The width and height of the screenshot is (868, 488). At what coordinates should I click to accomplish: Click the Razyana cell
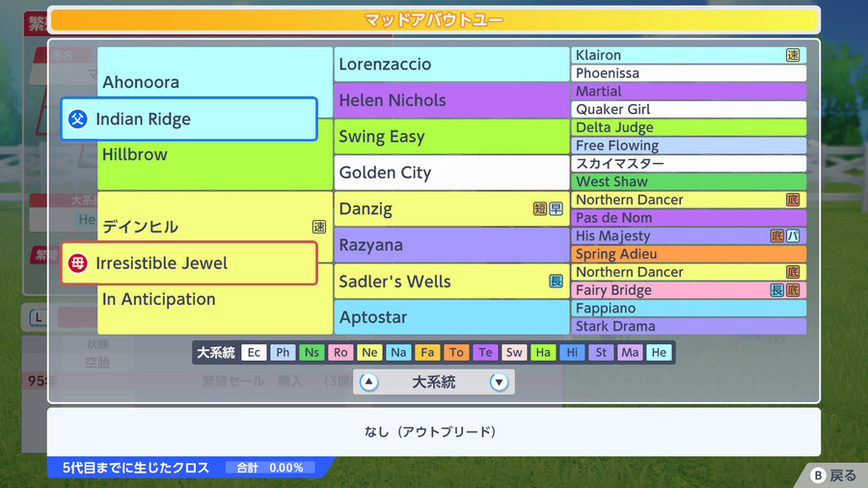coord(451,245)
